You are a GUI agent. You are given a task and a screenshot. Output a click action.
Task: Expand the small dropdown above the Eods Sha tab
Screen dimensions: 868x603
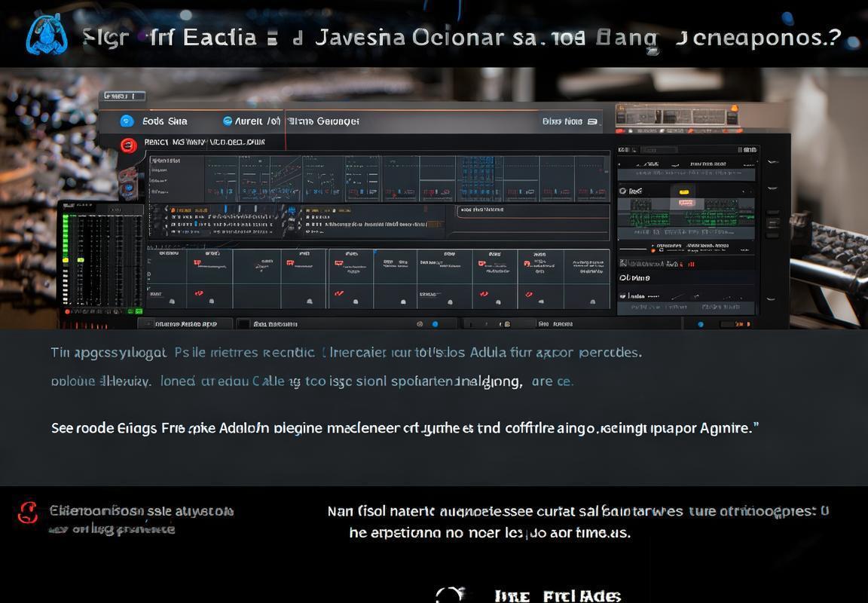124,96
